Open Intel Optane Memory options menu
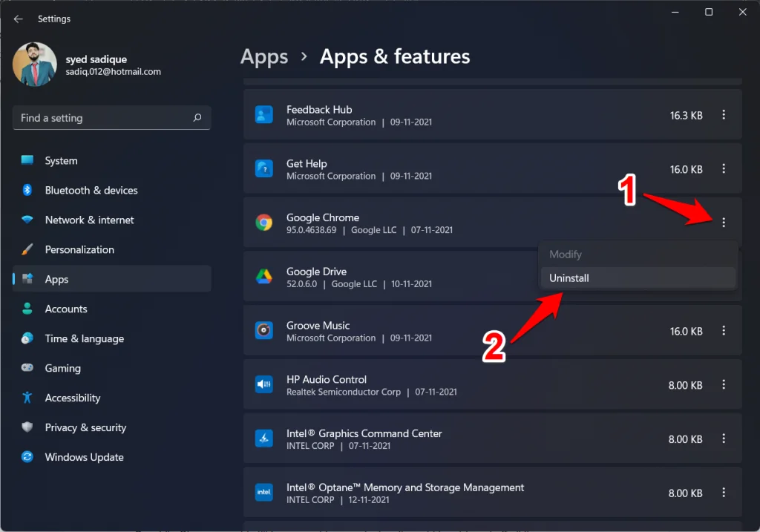The height and width of the screenshot is (532, 760). point(724,492)
